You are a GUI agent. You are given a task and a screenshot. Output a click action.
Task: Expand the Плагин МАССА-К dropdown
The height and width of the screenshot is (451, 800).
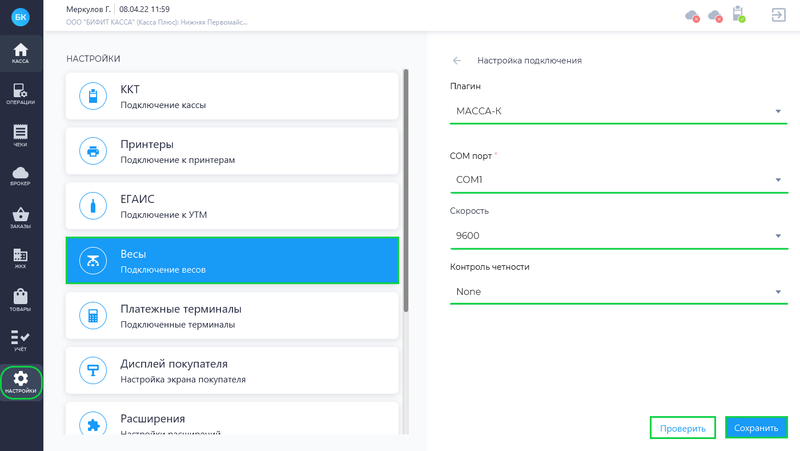[618, 111]
